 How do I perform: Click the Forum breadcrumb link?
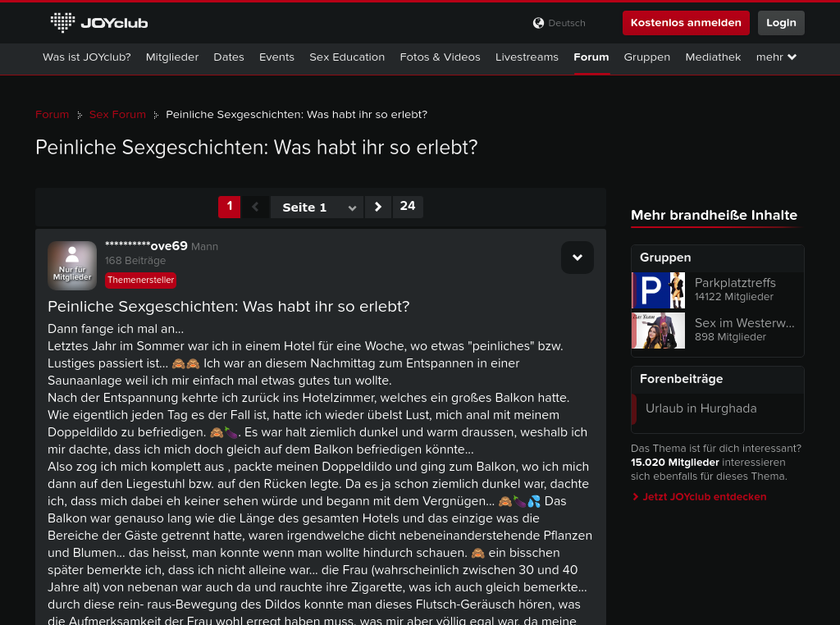coord(52,115)
